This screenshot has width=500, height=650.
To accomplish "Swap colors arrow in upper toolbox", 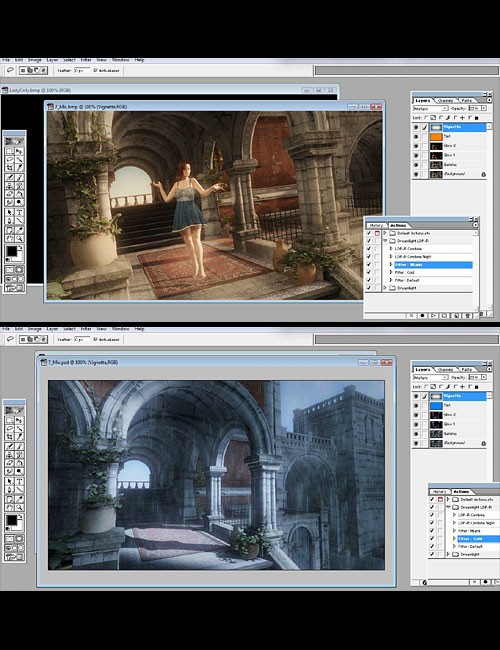I will pyautogui.click(x=20, y=247).
